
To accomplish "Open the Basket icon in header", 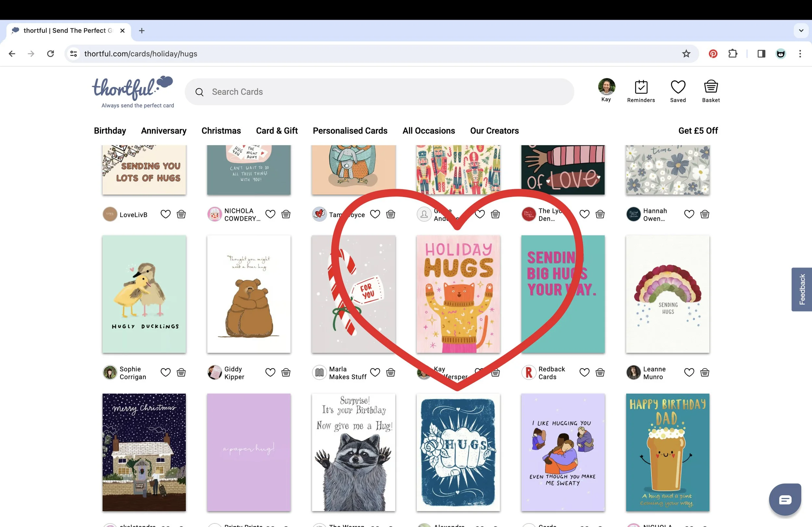I will [x=711, y=87].
